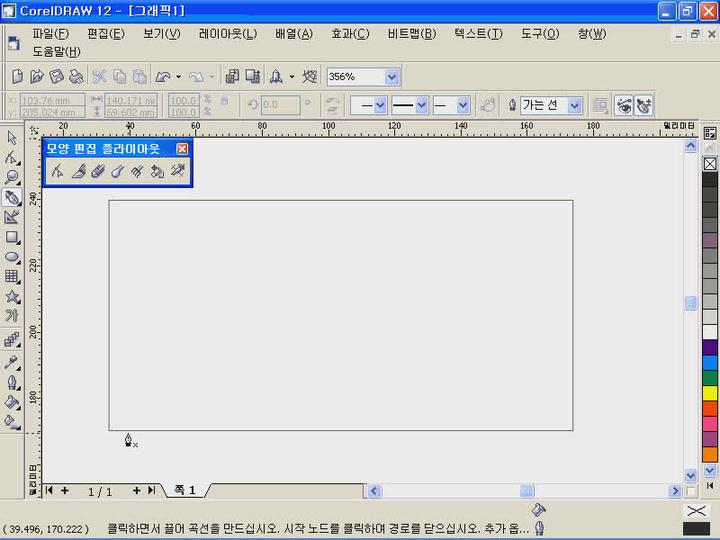Viewport: 720px width, 540px height.
Task: Close the shape edit flyout panel
Action: (182, 148)
